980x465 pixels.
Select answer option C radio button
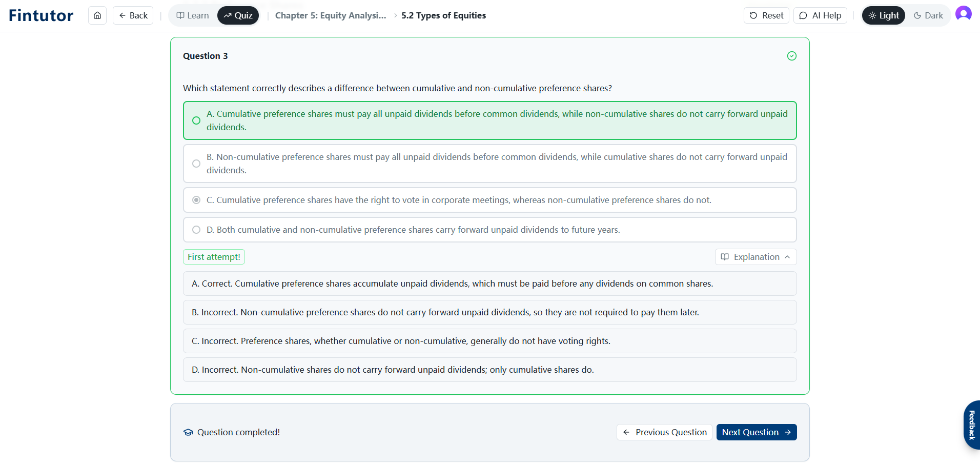pos(196,200)
